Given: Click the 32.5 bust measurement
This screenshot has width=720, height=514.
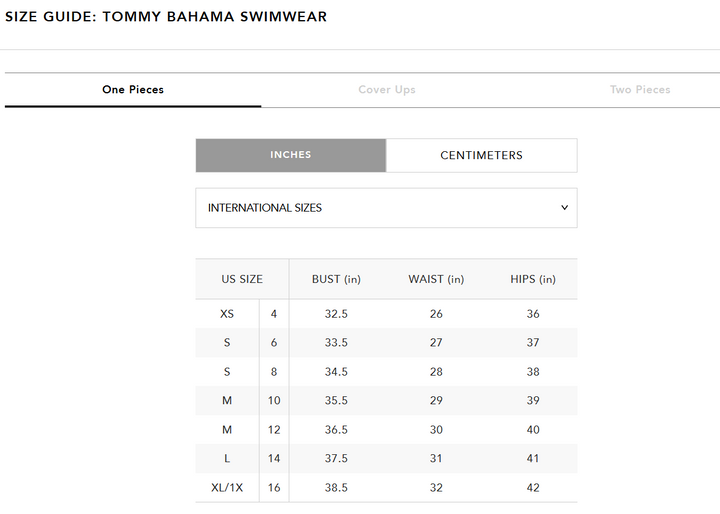Looking at the screenshot, I should click(336, 314).
